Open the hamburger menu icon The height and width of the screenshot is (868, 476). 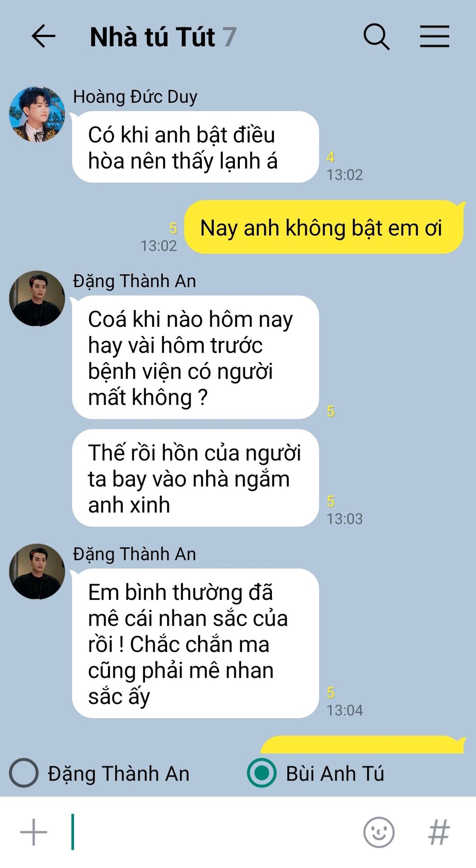pyautogui.click(x=434, y=37)
